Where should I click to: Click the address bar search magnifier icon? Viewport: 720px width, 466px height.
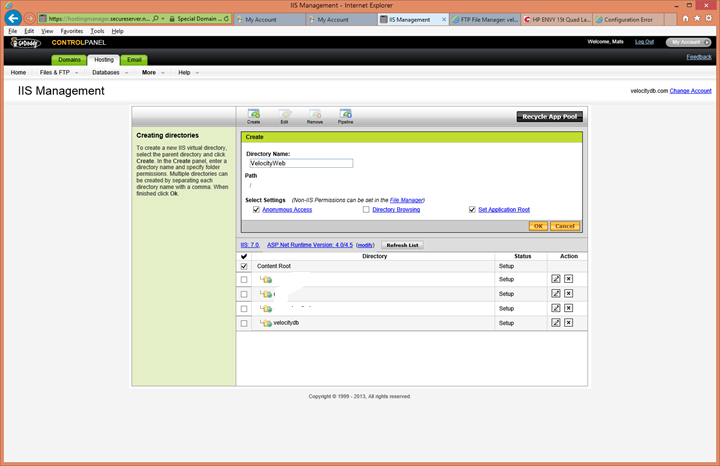(x=155, y=19)
